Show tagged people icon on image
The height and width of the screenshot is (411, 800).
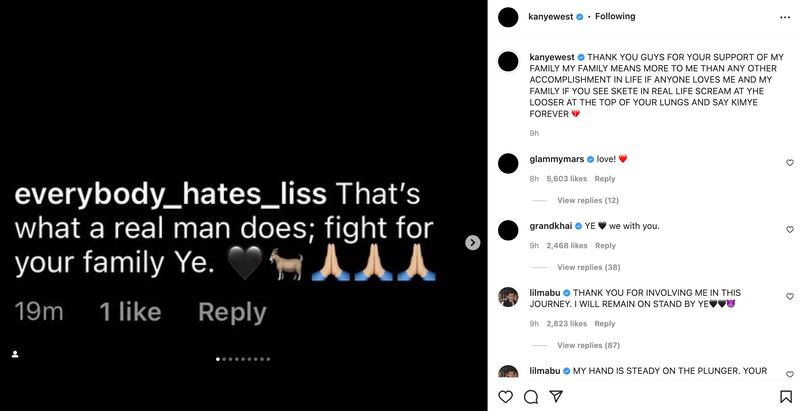point(15,354)
